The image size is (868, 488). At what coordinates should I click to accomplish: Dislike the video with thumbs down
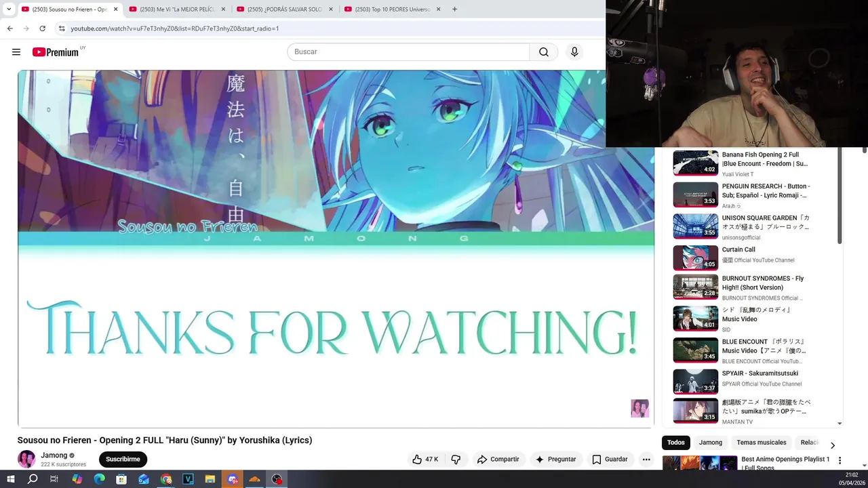click(x=456, y=460)
